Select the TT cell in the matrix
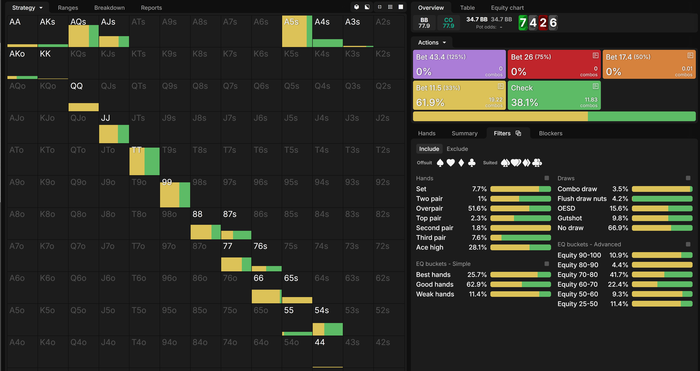Viewport: 700px width, 371px height. click(144, 159)
